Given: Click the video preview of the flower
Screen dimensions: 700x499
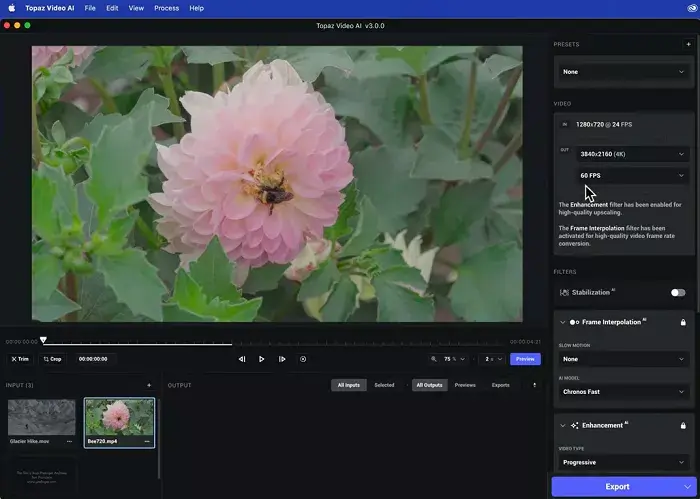Looking at the screenshot, I should [x=277, y=184].
